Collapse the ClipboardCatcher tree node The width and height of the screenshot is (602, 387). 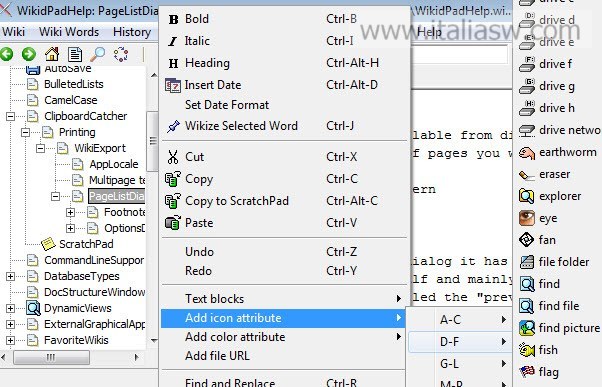[11, 116]
